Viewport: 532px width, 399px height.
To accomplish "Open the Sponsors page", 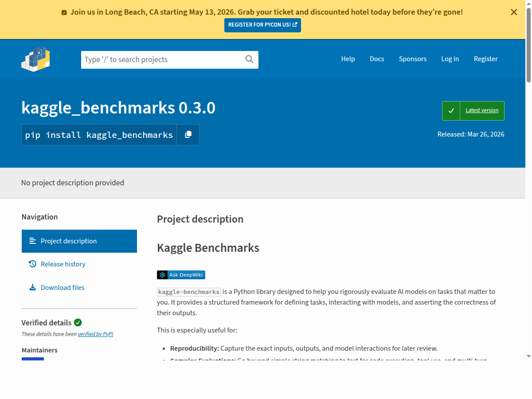I will 413,59.
